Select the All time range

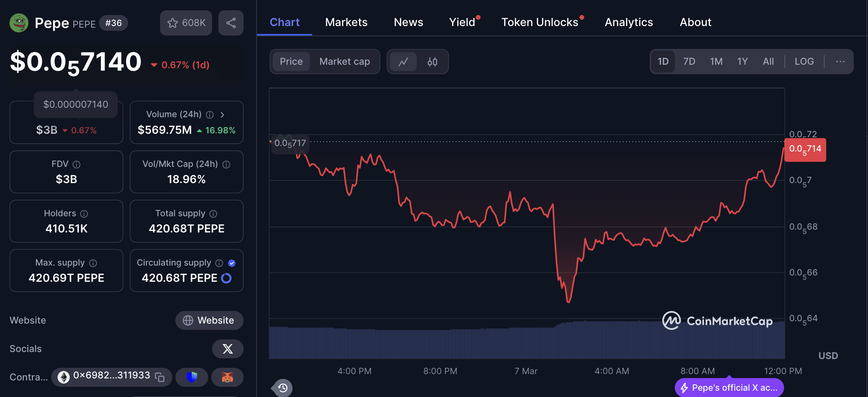pos(768,62)
